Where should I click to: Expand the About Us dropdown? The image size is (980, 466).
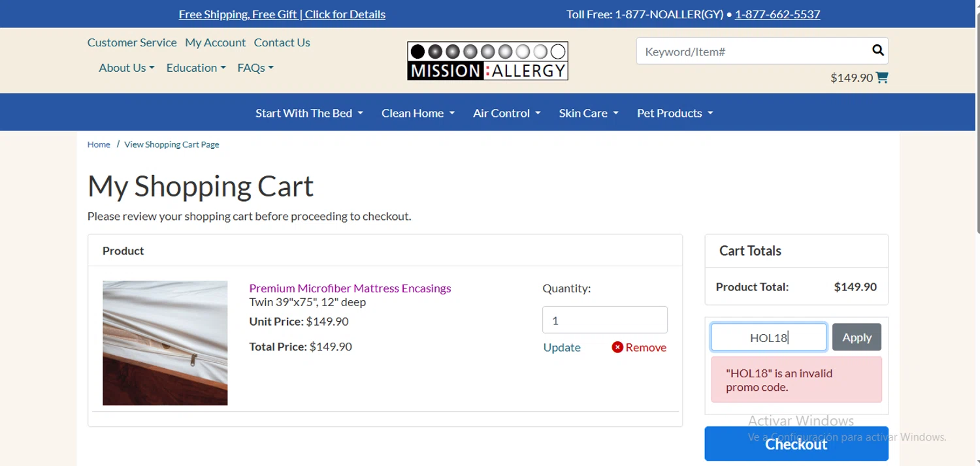[x=127, y=68]
